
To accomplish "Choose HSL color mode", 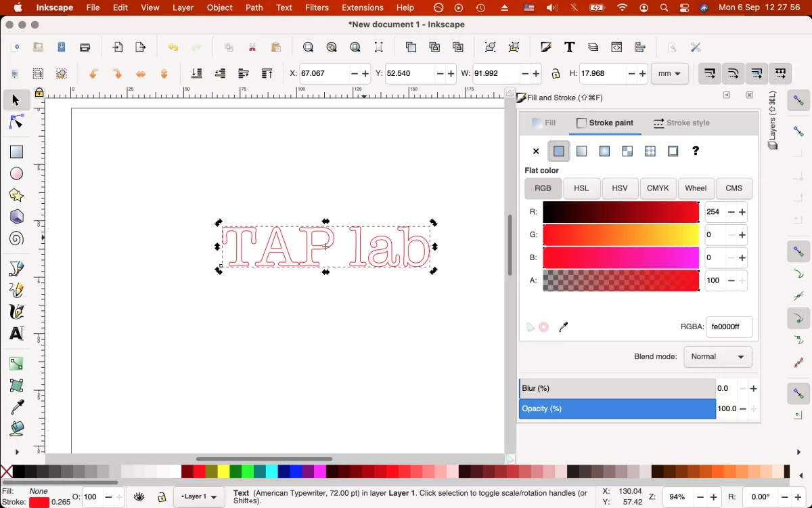I will click(x=581, y=188).
